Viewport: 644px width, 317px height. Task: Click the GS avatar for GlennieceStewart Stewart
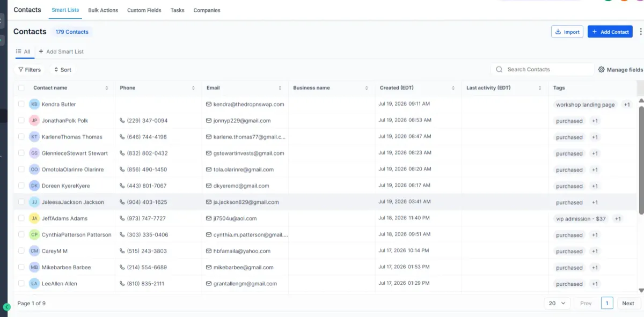pyautogui.click(x=34, y=153)
